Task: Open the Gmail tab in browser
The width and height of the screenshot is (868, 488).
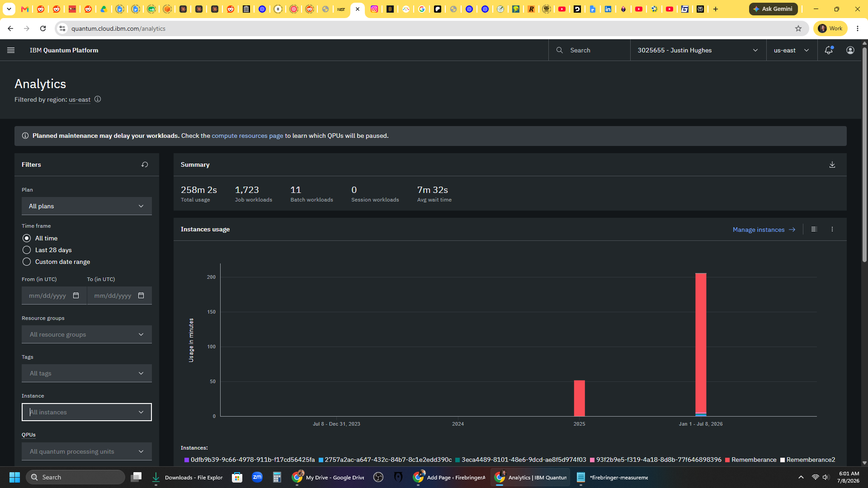Action: click(x=25, y=9)
